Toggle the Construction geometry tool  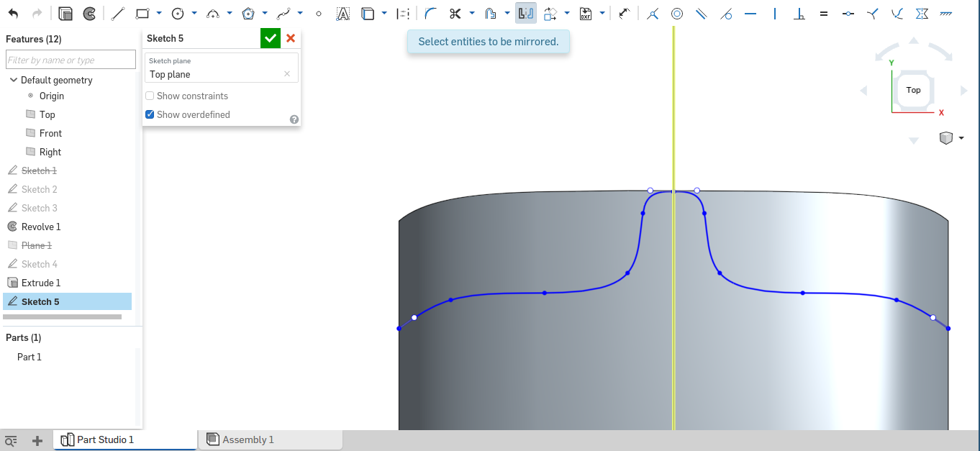[403, 13]
